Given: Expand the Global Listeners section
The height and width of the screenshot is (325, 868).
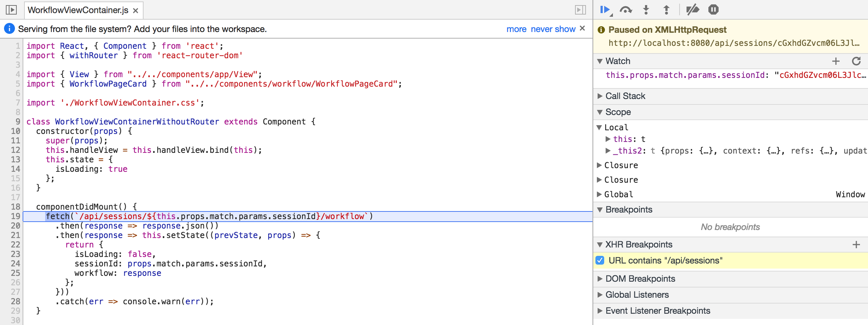Looking at the screenshot, I should click(x=600, y=295).
